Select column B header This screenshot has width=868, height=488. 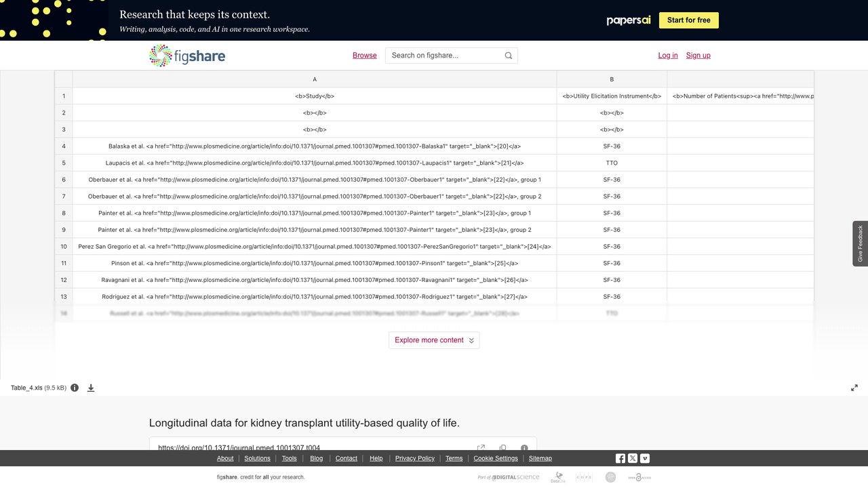[612, 79]
